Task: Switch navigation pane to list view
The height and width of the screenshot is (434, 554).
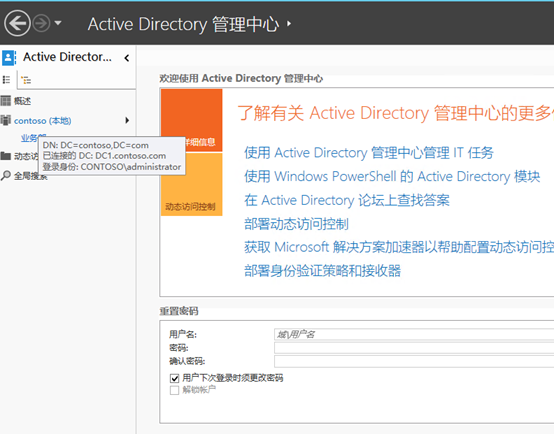Action: 6,80
